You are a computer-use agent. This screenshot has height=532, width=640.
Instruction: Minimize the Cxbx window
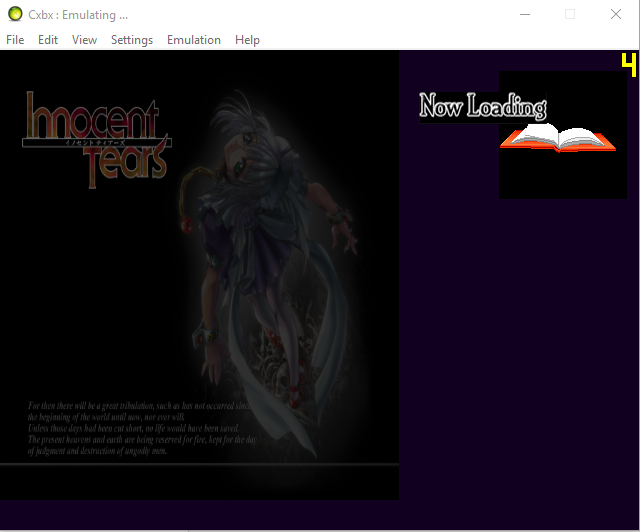[525, 14]
